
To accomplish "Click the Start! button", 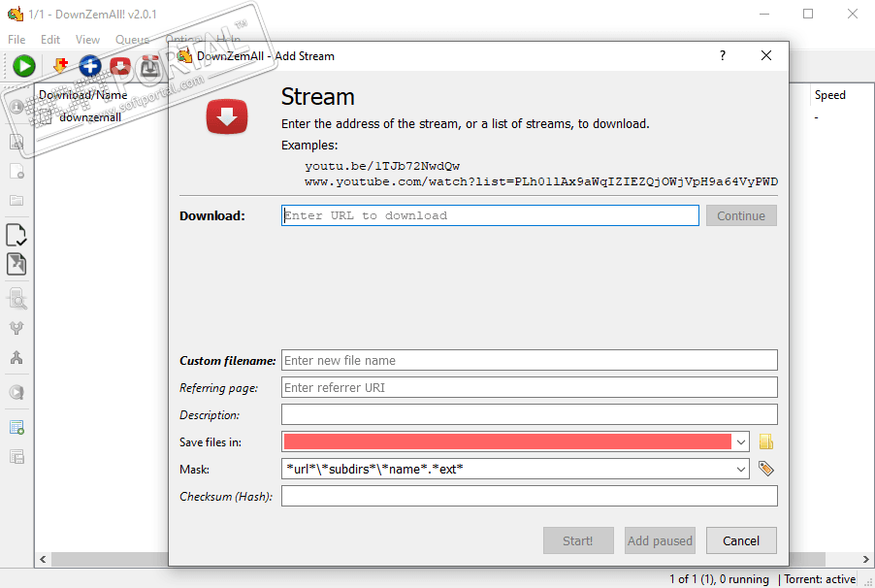I will 578,540.
